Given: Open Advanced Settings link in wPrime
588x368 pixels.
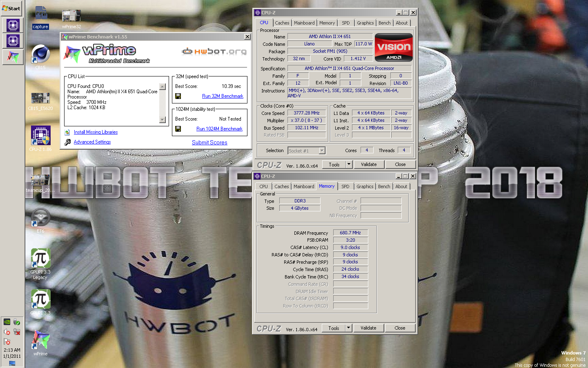Looking at the screenshot, I should pyautogui.click(x=92, y=142).
